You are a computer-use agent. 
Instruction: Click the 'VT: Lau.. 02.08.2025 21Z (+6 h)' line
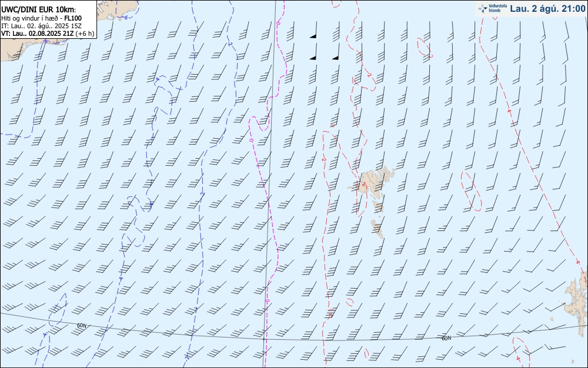tap(48, 34)
